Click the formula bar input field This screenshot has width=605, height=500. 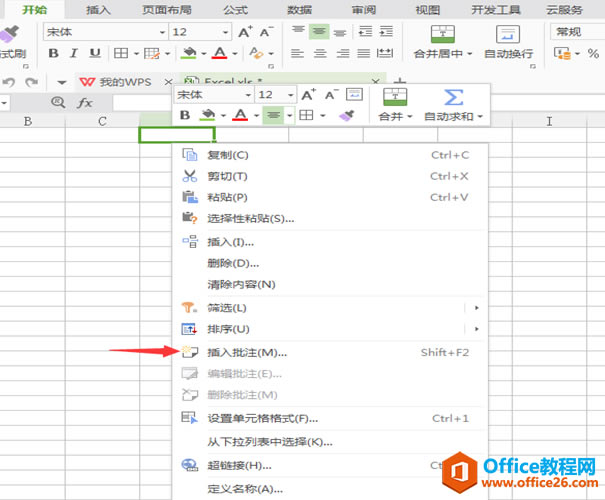(x=142, y=103)
